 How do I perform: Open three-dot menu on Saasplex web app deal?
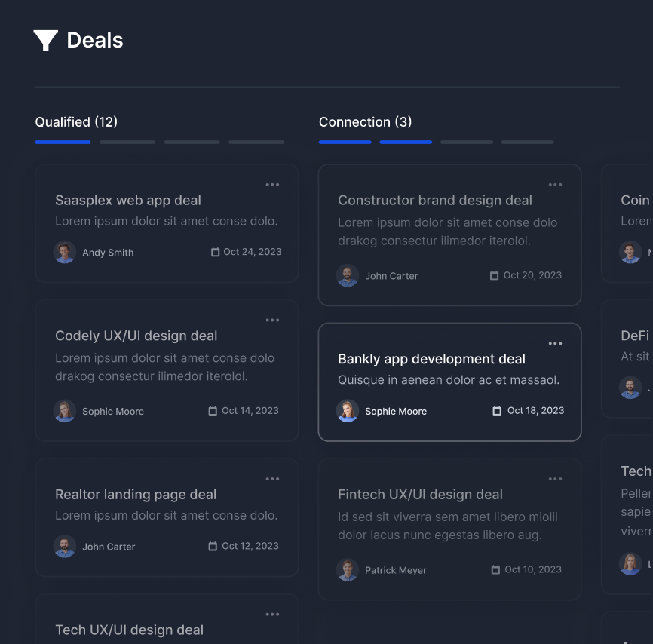272,184
